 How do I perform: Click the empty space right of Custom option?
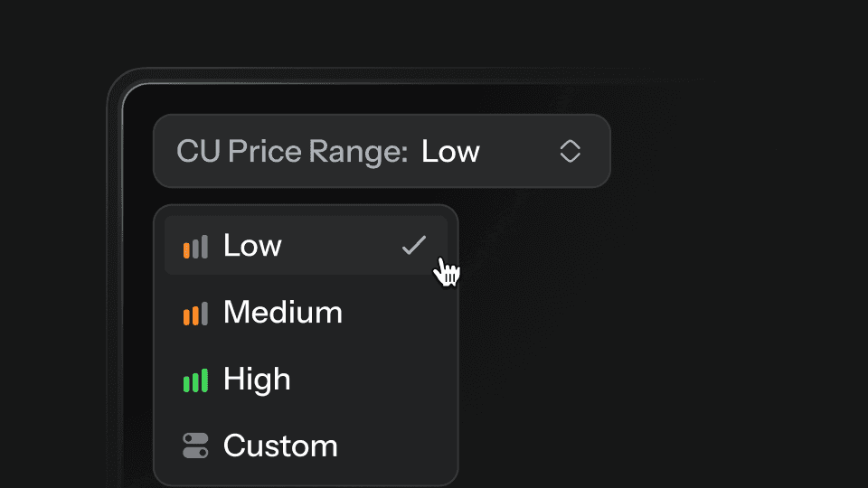tap(398, 446)
